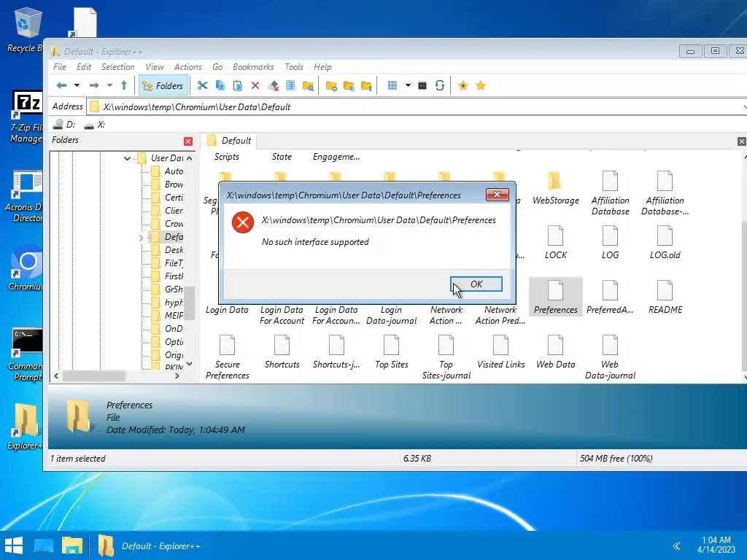The height and width of the screenshot is (560, 747).
Task: Open the Back history dropdown
Action: point(77,86)
